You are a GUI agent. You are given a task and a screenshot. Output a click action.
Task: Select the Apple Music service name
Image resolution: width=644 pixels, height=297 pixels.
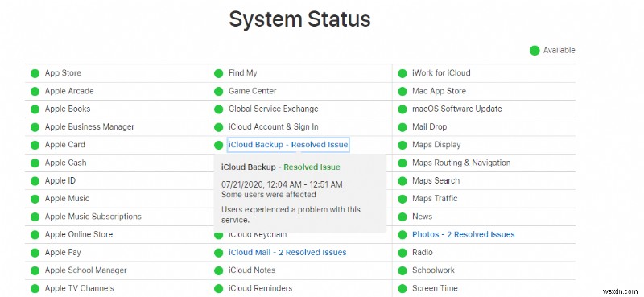click(67, 199)
